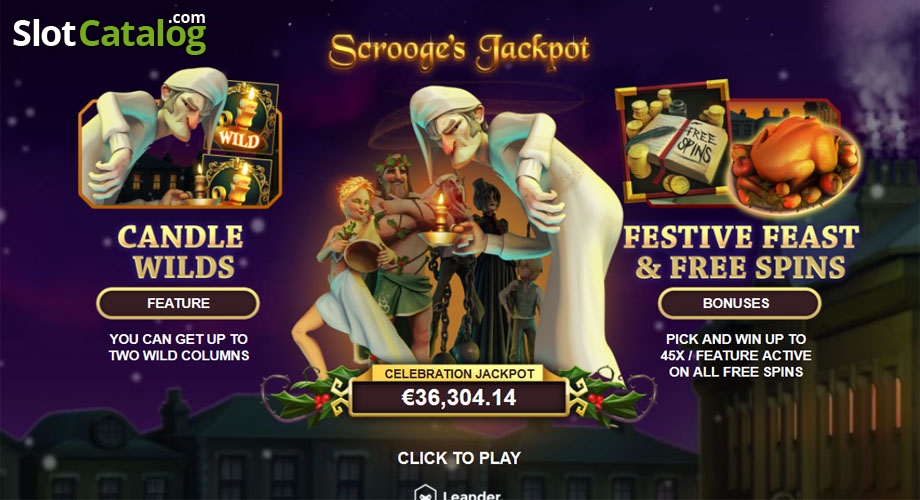Click the Festive Feast & Free Spins heading

[740, 252]
